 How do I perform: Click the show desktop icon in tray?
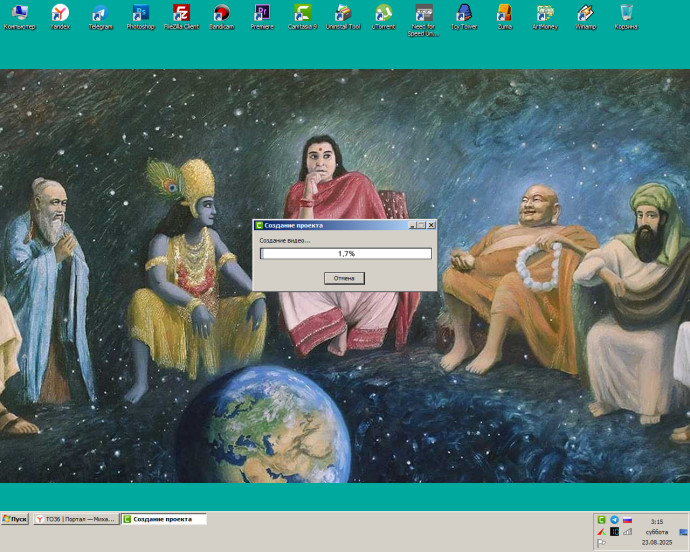pos(684,532)
